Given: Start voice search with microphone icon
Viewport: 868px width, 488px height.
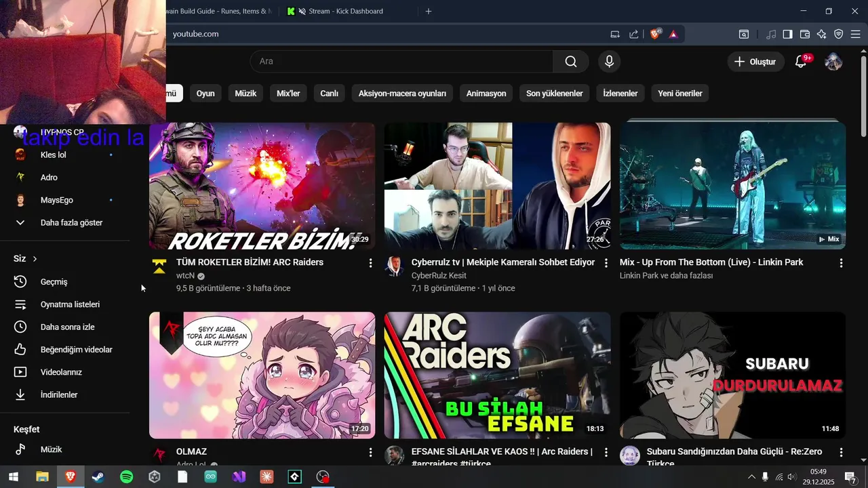Looking at the screenshot, I should [609, 62].
